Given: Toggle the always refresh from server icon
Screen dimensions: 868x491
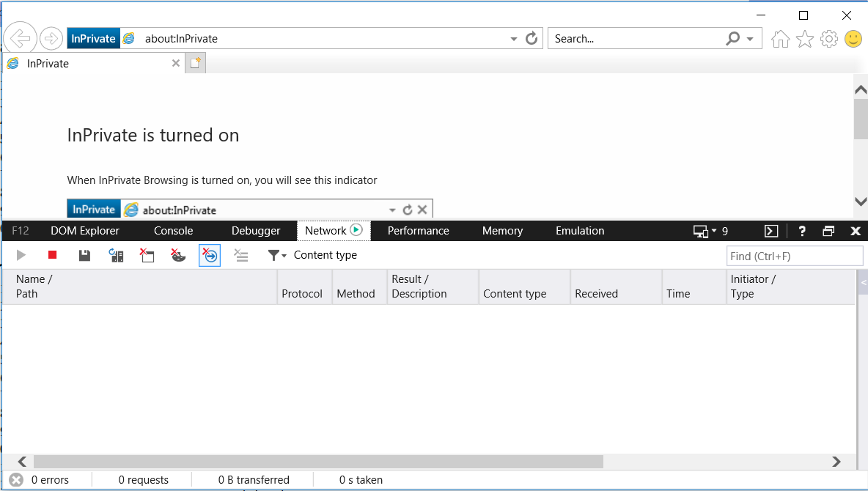Looking at the screenshot, I should point(116,255).
